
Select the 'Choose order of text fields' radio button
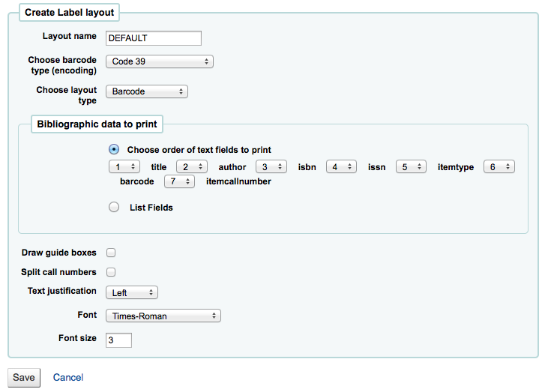point(114,149)
